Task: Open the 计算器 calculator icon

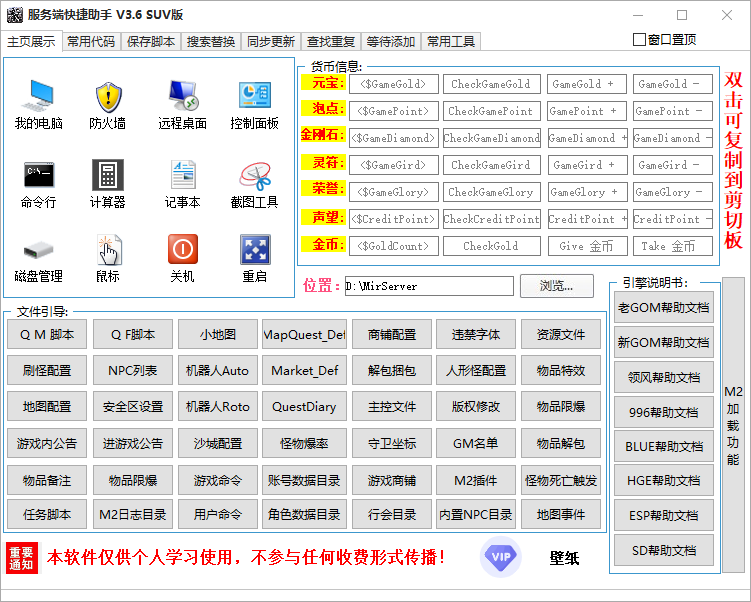Action: pos(108,175)
